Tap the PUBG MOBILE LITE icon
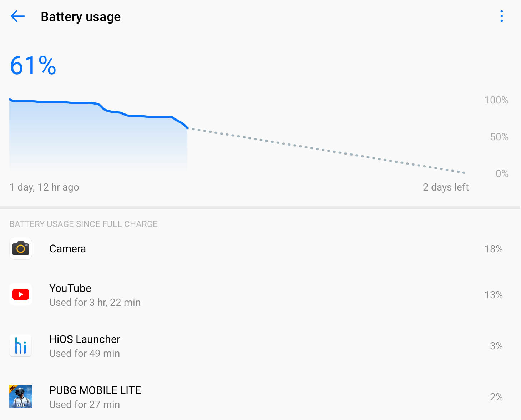The image size is (521, 420). click(x=21, y=396)
